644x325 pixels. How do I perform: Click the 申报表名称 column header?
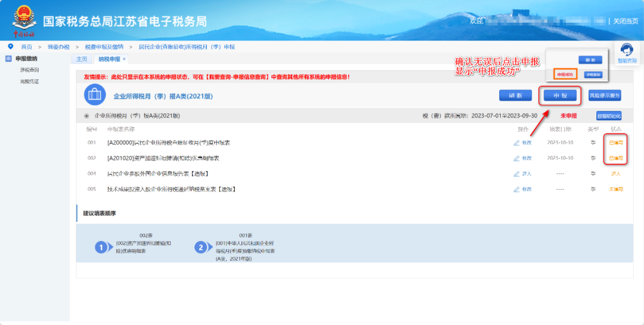(x=120, y=129)
